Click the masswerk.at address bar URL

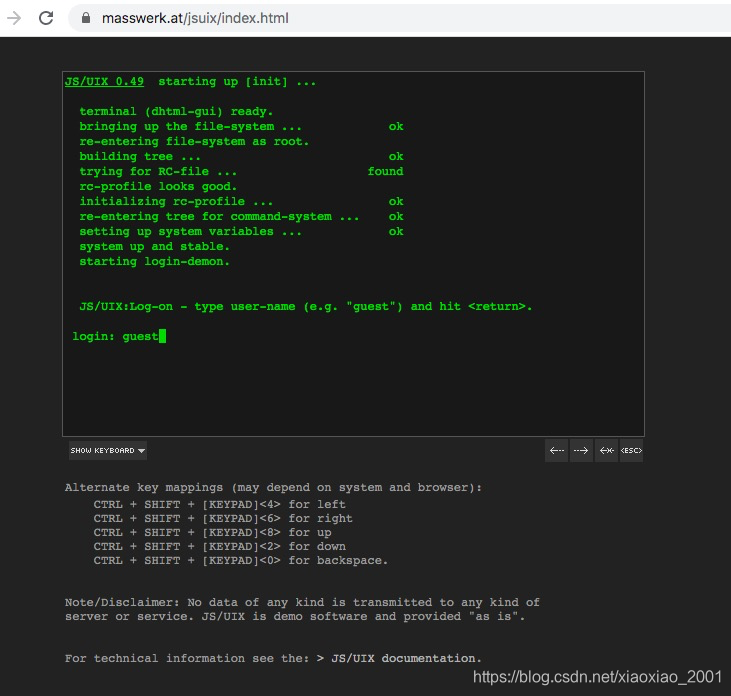[195, 18]
